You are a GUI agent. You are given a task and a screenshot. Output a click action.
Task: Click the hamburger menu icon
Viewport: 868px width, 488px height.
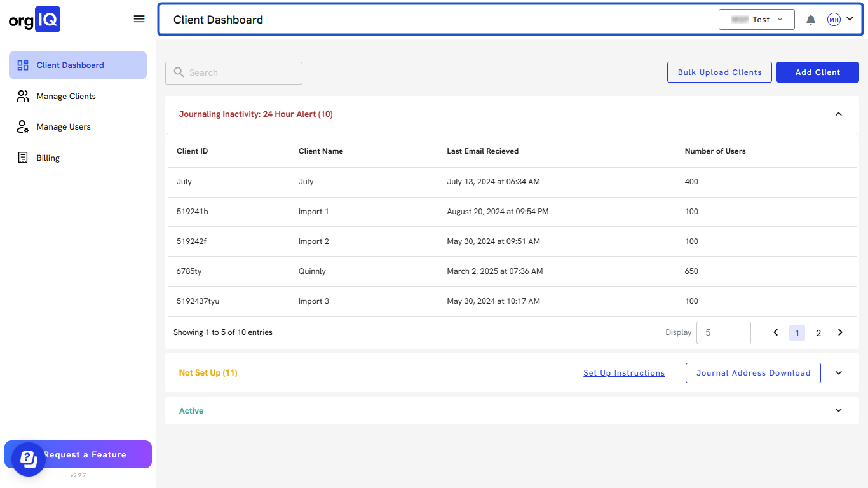(139, 19)
